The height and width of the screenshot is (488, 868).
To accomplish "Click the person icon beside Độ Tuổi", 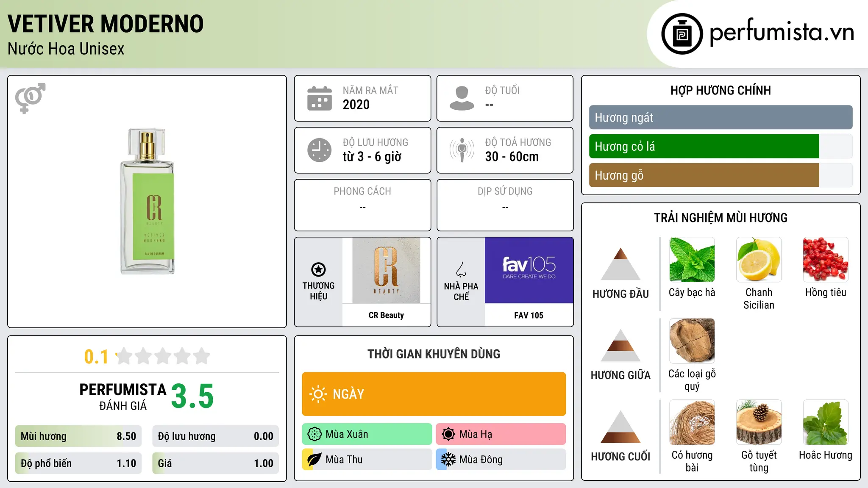I will [462, 98].
